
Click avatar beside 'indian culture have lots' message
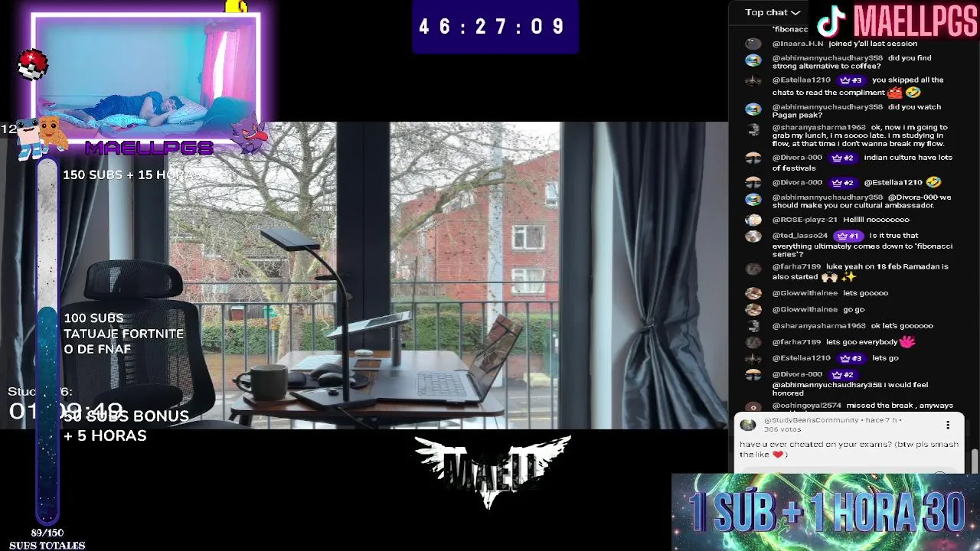coord(753,158)
